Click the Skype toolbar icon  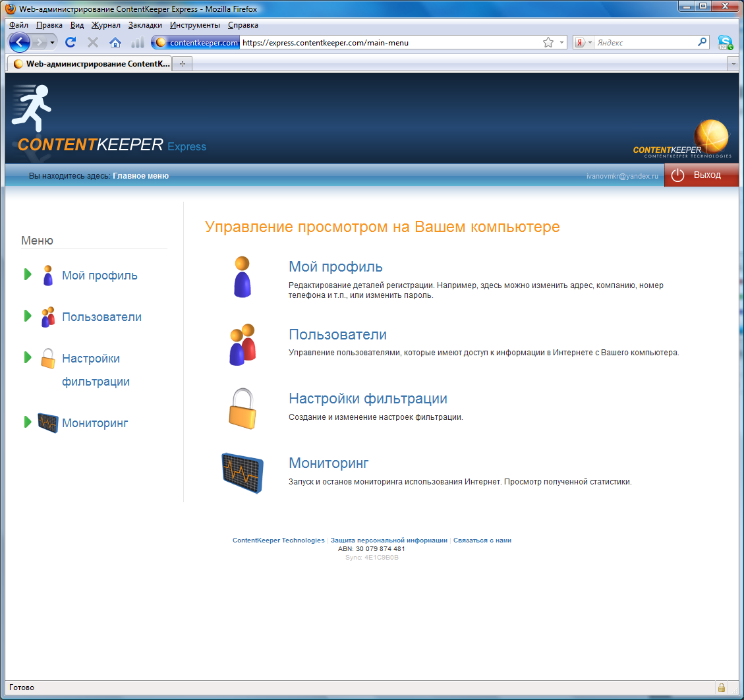[725, 43]
